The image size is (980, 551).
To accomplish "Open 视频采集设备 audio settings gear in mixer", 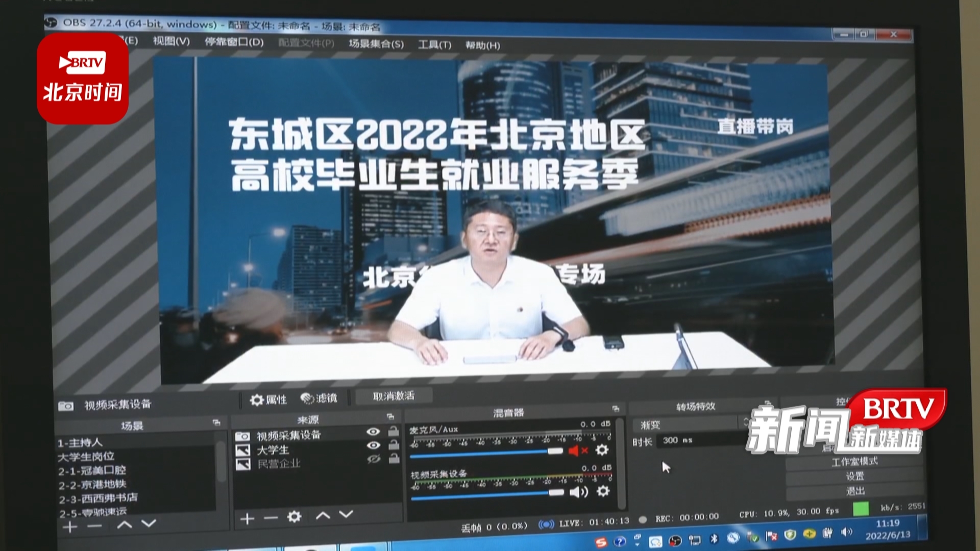I will coord(603,491).
